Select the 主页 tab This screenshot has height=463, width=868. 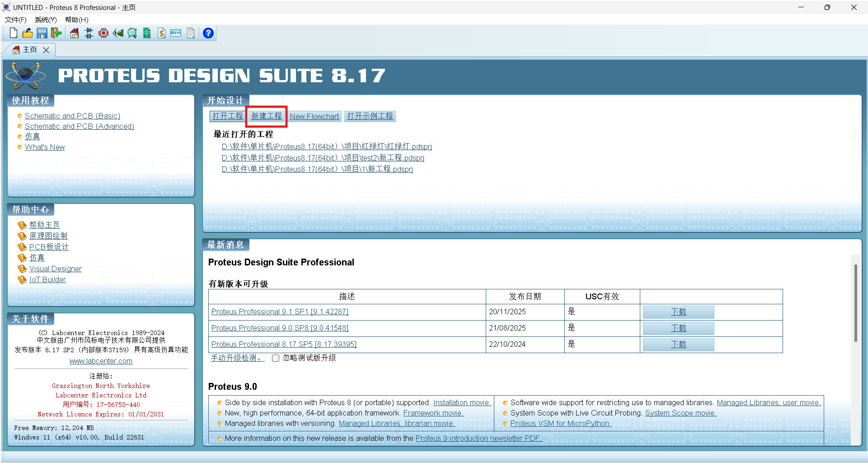pos(30,50)
